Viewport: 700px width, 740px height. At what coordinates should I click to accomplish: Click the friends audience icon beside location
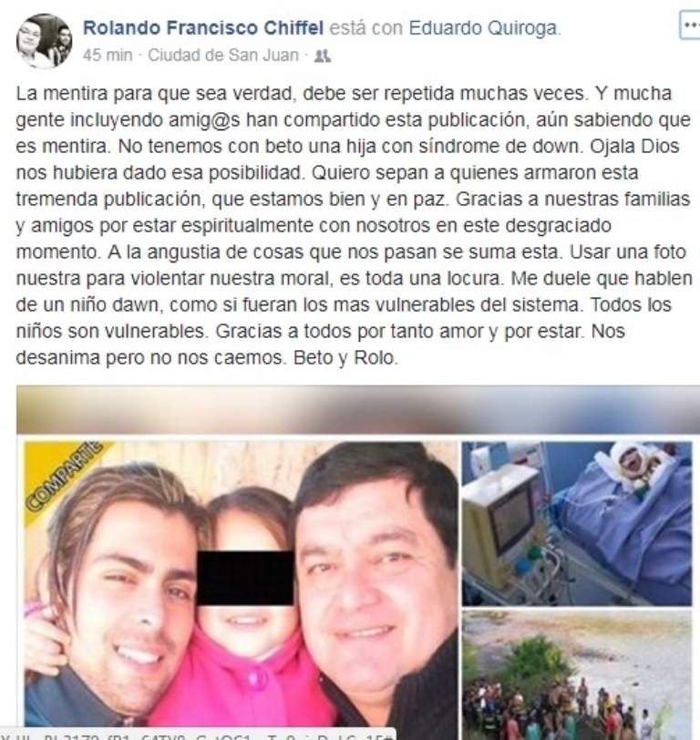pyautogui.click(x=323, y=57)
